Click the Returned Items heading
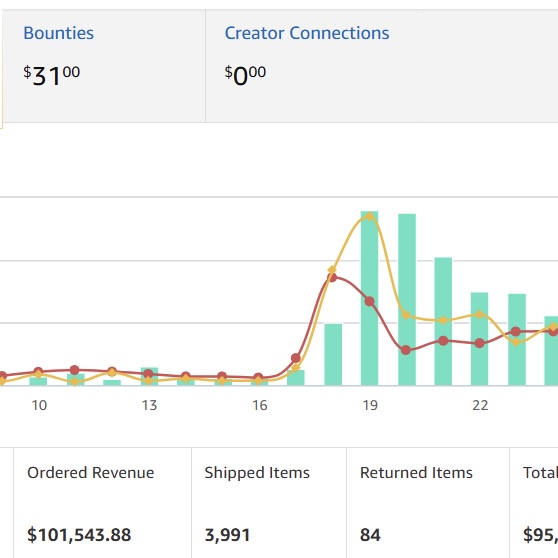This screenshot has width=558, height=558. click(416, 473)
